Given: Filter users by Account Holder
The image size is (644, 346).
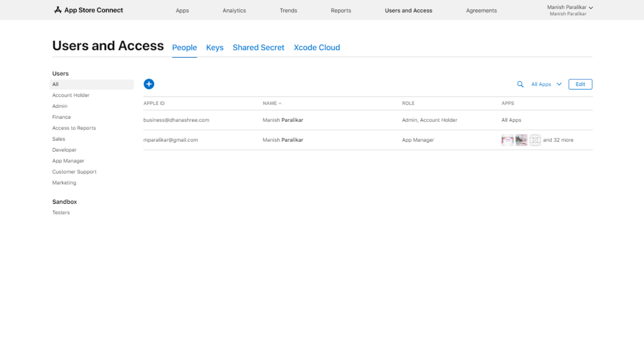Looking at the screenshot, I should point(71,95).
